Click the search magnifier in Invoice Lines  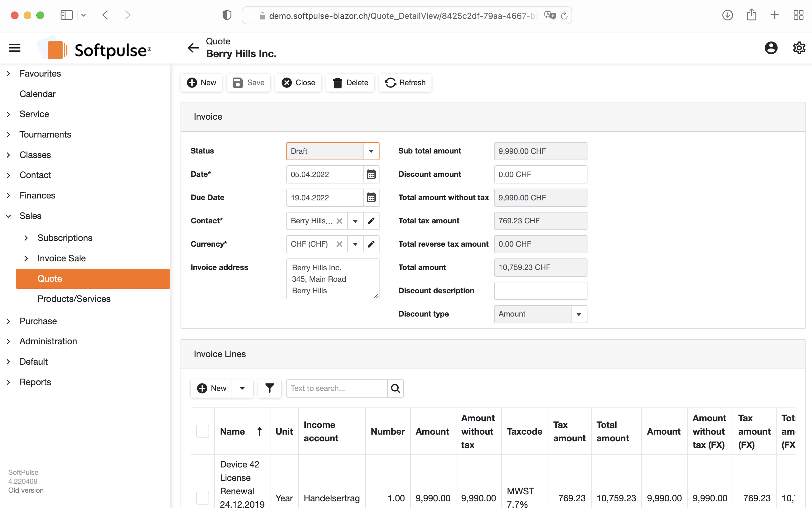click(395, 388)
